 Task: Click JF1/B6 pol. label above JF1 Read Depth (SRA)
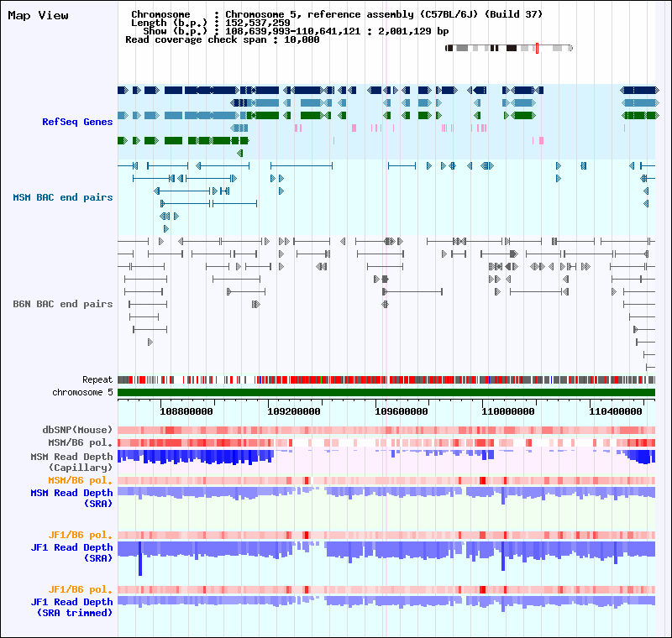[x=80, y=535]
